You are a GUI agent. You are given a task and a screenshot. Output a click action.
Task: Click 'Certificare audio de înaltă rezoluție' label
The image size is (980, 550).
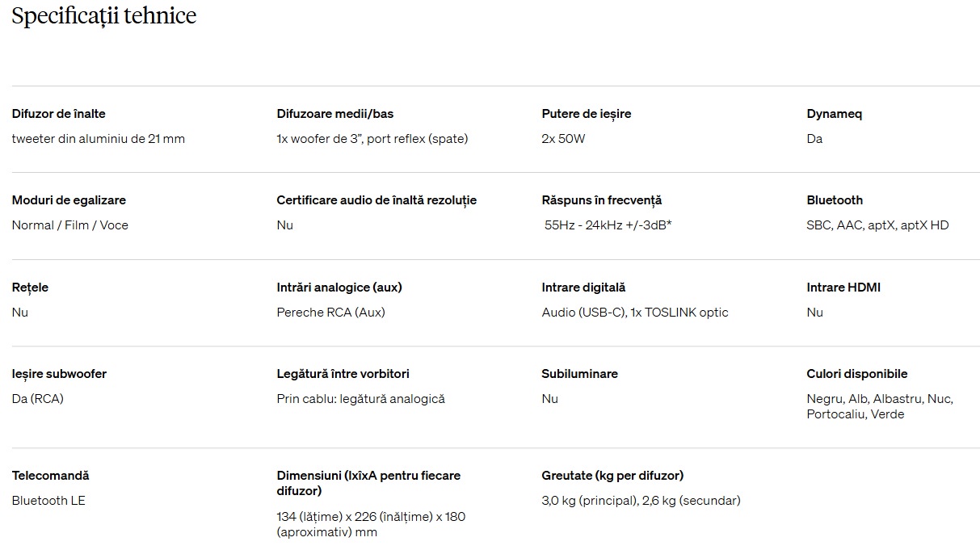tap(376, 200)
